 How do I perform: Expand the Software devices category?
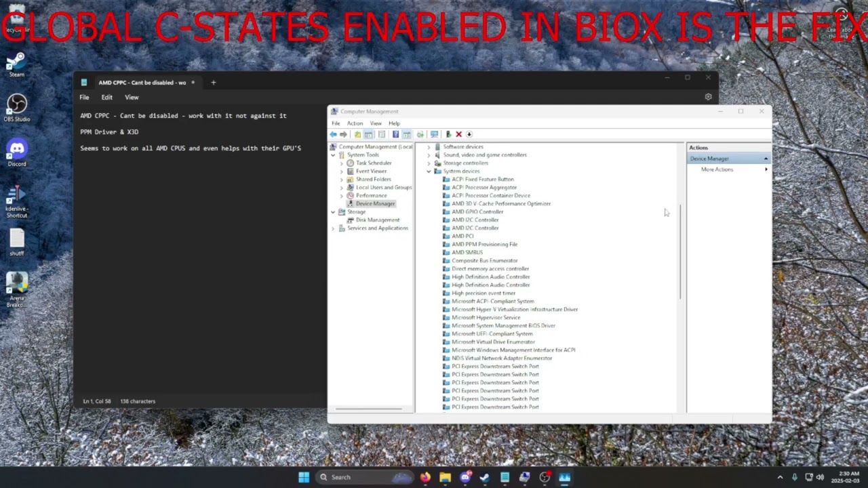[x=429, y=147]
